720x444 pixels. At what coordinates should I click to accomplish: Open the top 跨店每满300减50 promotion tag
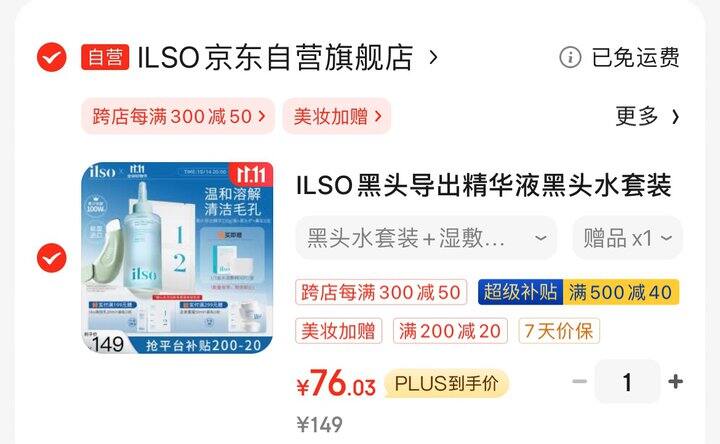pyautogui.click(x=178, y=116)
